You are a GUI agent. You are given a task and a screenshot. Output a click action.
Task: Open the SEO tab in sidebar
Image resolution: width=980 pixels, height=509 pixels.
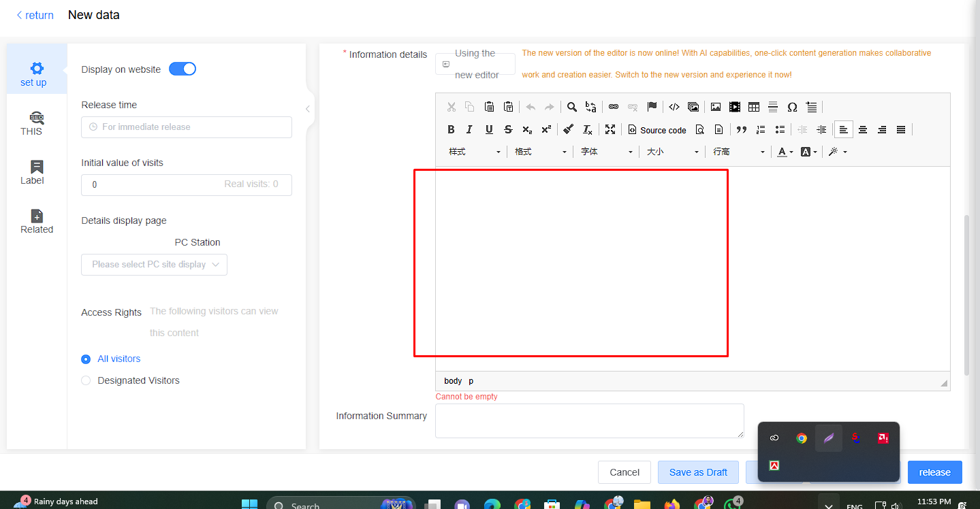(x=37, y=124)
